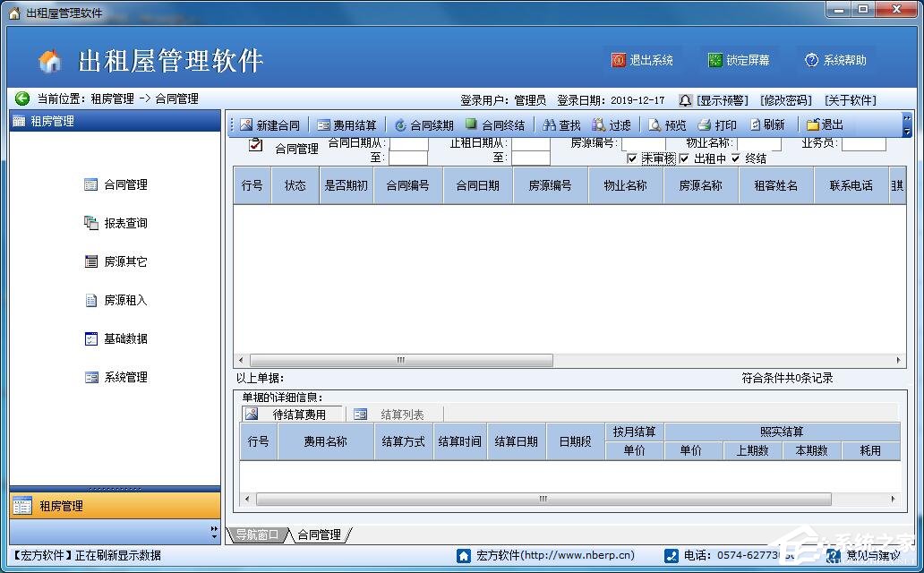Image resolution: width=924 pixels, height=573 pixels.
Task: Select the 合同终结 toolbar icon
Action: [x=472, y=125]
